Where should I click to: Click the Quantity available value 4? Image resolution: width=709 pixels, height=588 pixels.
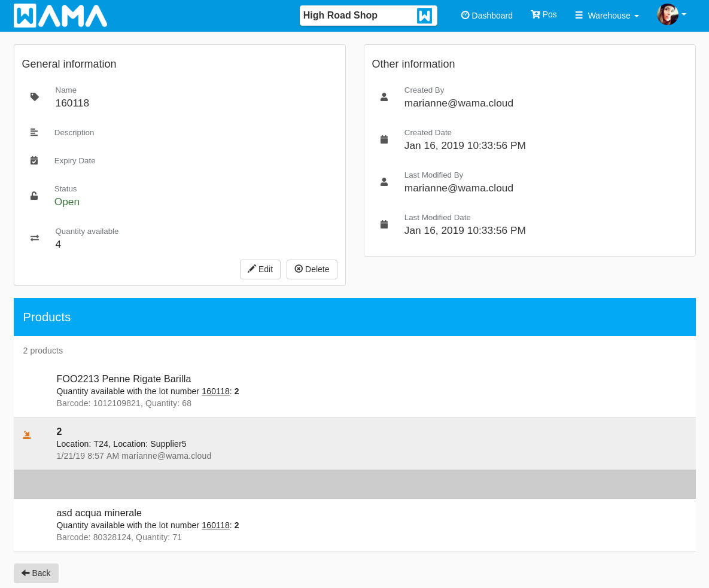(x=58, y=244)
